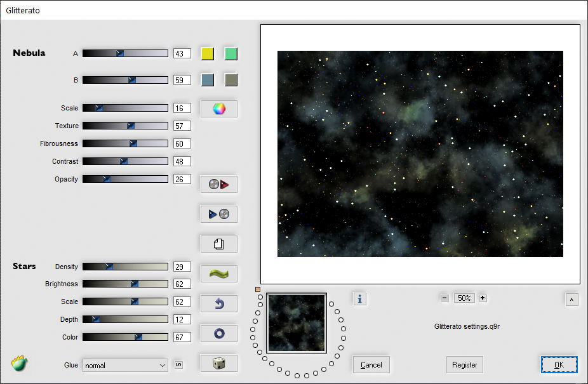Confirm with the OK button
Viewport: 588px width, 384px height.
[x=559, y=365]
